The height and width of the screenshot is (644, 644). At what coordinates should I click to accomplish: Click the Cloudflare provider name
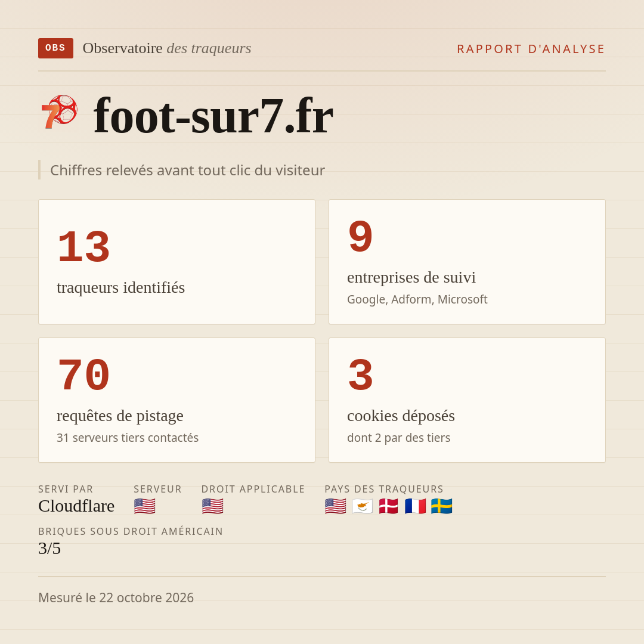76,506
